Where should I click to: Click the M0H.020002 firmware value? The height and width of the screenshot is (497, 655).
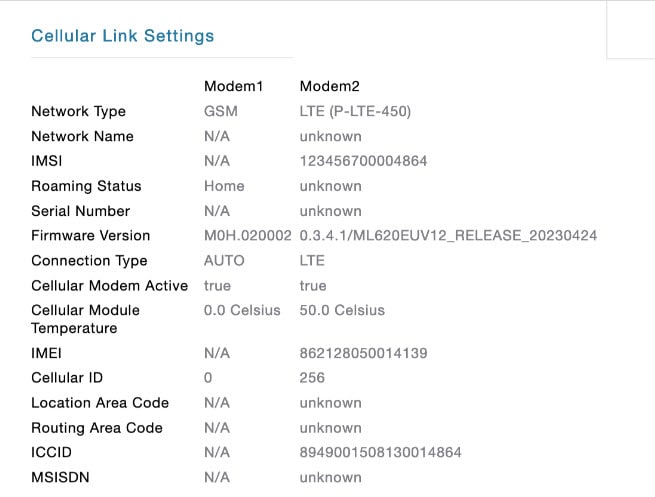pyautogui.click(x=248, y=236)
